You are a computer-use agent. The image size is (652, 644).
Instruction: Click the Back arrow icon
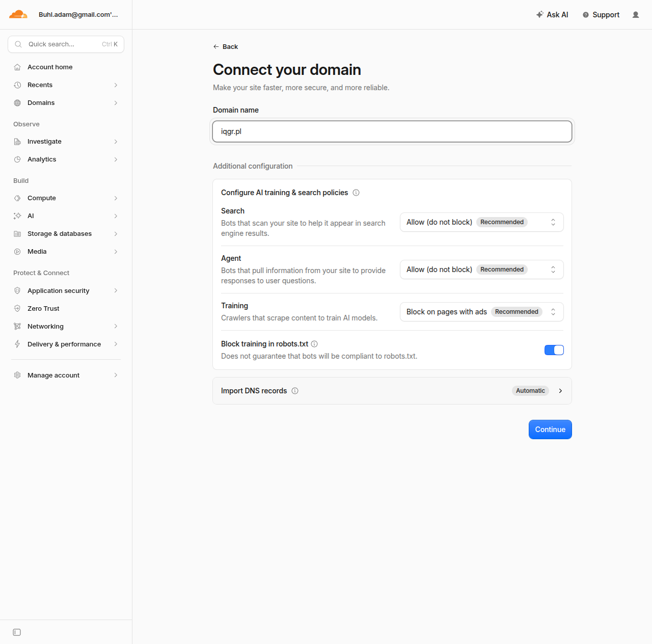pyautogui.click(x=216, y=47)
